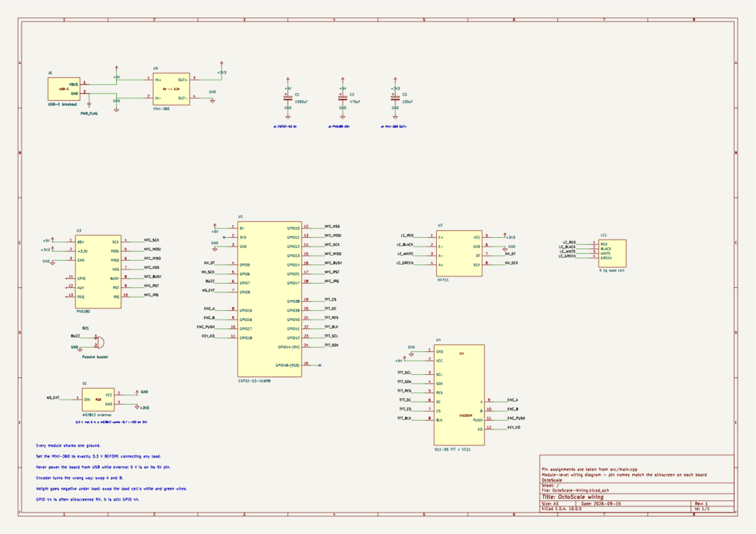Click 'Date: 2026-09-15' in title block
Viewport: 756px width, 534px height.
[x=601, y=504]
